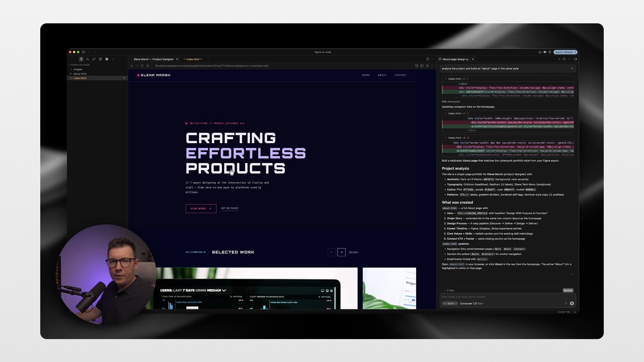Toggle bottom panel layout in title bar
Viewport: 644px width, 362px height.
tap(540, 52)
